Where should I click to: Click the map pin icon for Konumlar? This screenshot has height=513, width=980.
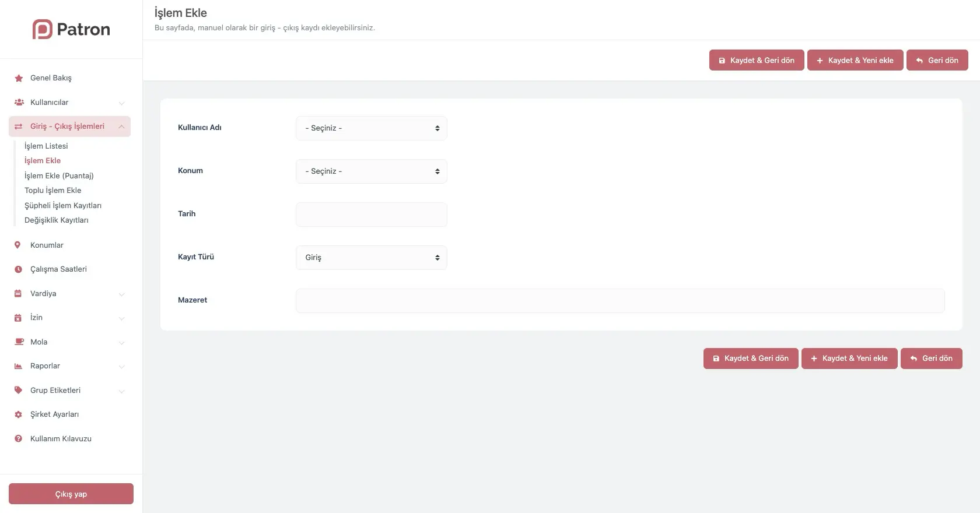click(17, 245)
